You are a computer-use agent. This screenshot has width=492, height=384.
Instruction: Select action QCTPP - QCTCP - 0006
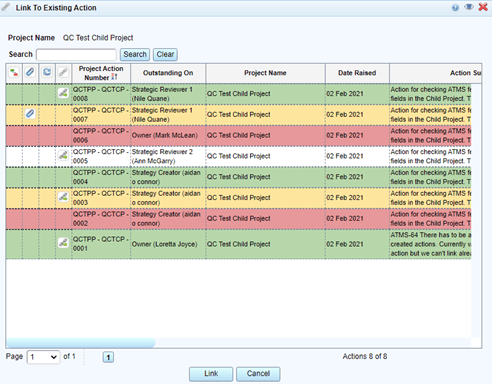pyautogui.click(x=101, y=135)
